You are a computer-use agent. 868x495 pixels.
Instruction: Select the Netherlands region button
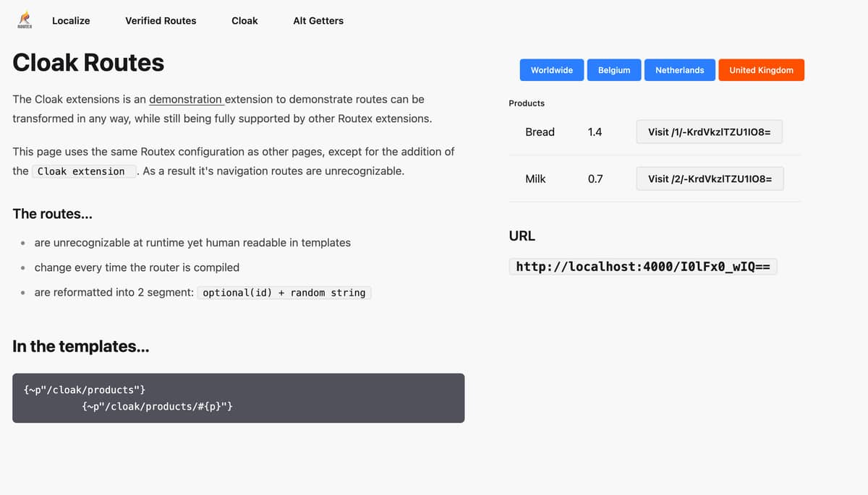(679, 70)
